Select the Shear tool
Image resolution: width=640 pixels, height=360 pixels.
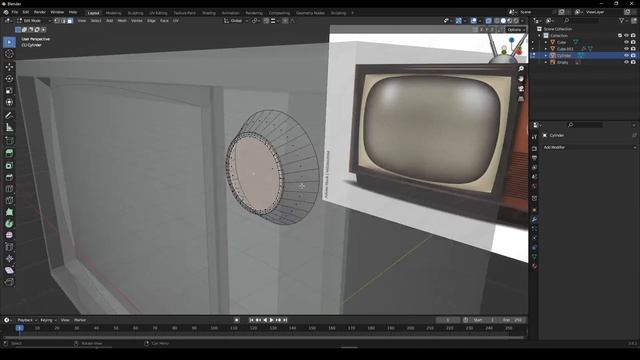click(9, 270)
